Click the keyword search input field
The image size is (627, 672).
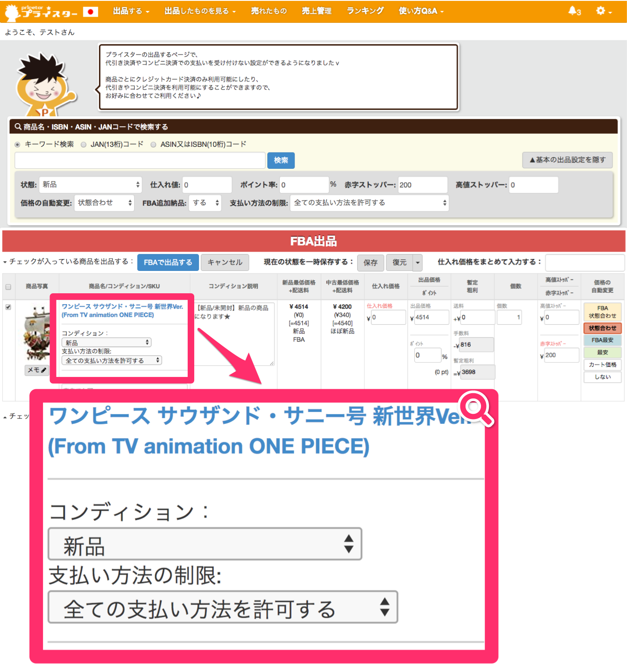tap(140, 160)
